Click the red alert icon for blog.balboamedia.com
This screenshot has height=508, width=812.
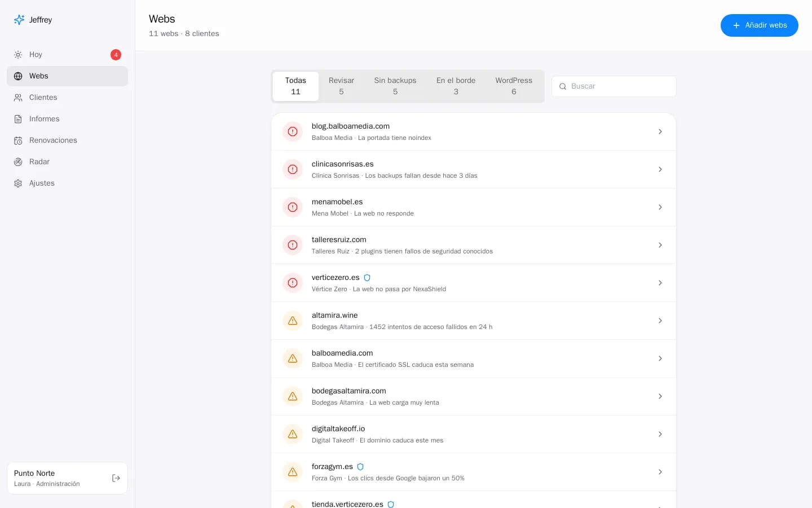pos(293,132)
